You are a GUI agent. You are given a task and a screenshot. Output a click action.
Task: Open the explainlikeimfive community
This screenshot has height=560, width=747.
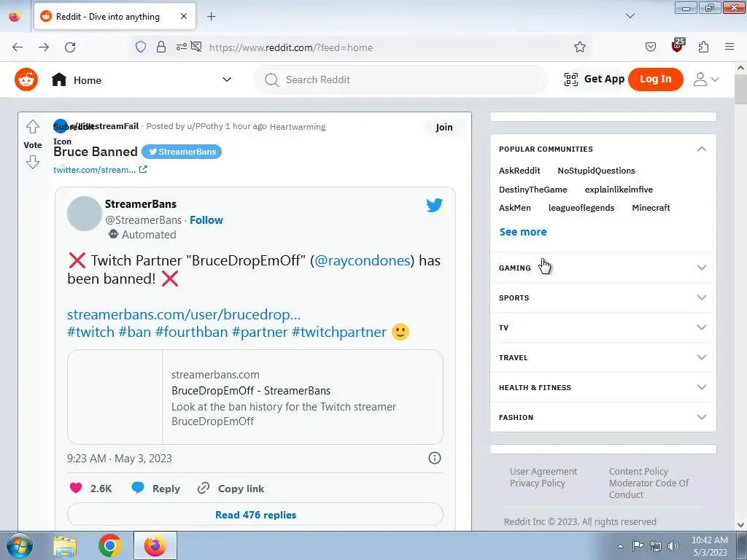(619, 190)
